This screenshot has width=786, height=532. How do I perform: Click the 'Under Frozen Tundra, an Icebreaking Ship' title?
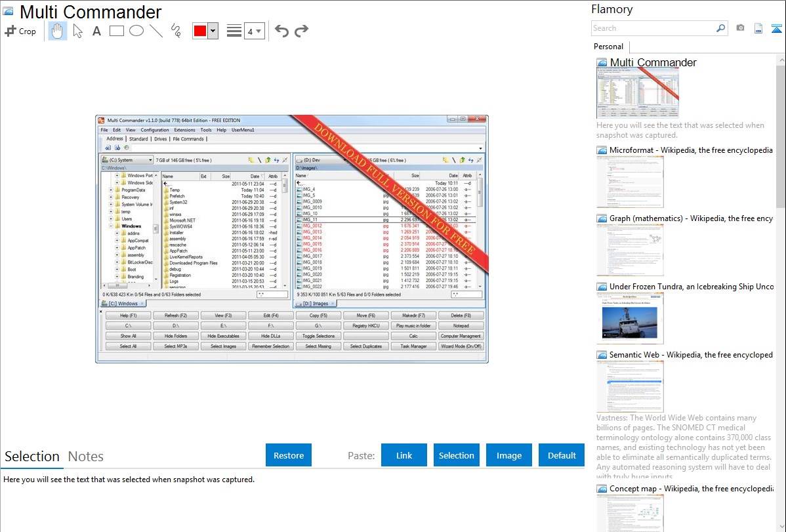tap(692, 287)
